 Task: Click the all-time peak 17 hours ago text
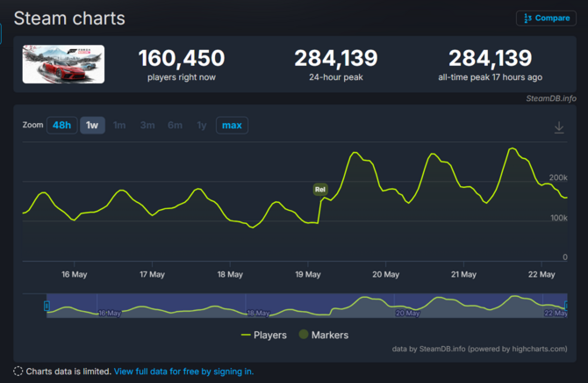pyautogui.click(x=490, y=77)
